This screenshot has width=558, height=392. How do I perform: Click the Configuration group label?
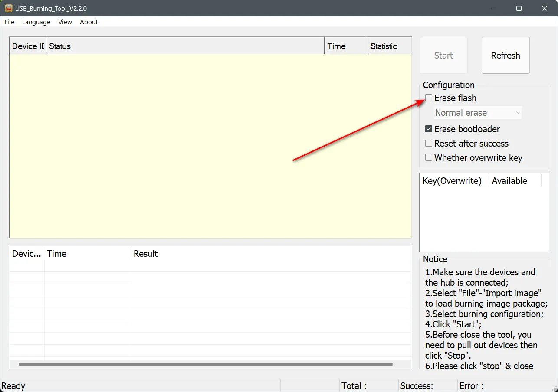[449, 85]
